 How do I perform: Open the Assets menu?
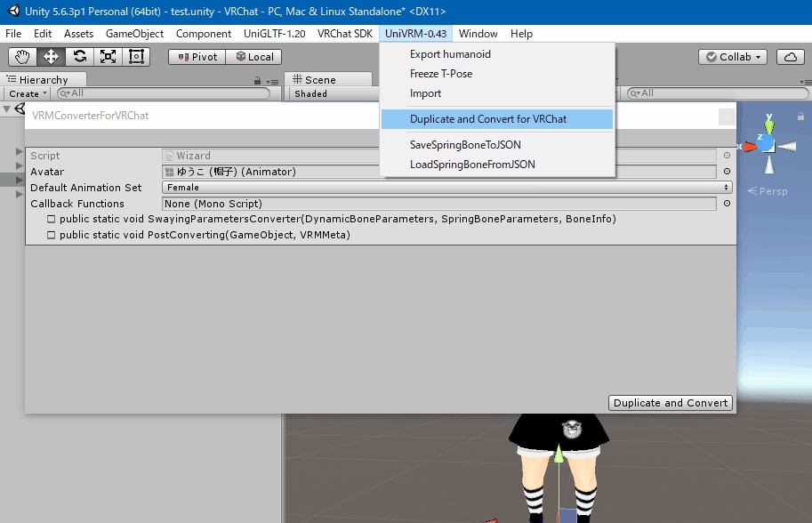click(x=79, y=34)
